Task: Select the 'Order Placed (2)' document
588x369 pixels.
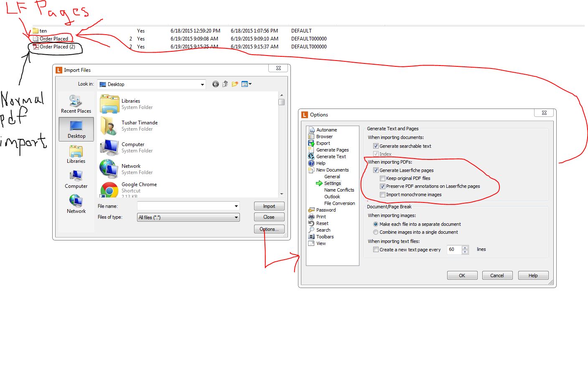Action: [54, 47]
